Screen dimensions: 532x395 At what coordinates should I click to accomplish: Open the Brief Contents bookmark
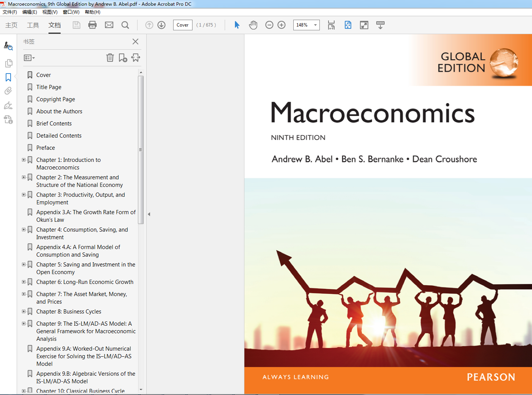point(54,124)
